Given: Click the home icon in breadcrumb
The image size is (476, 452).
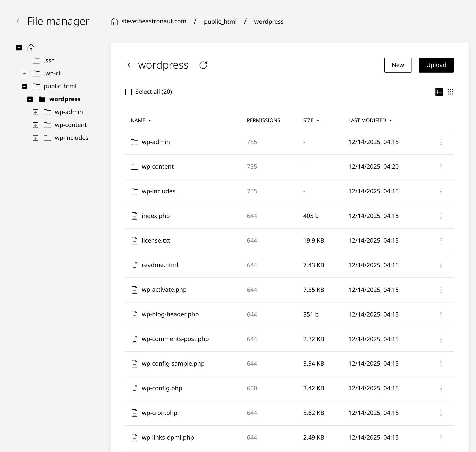Looking at the screenshot, I should (x=114, y=21).
